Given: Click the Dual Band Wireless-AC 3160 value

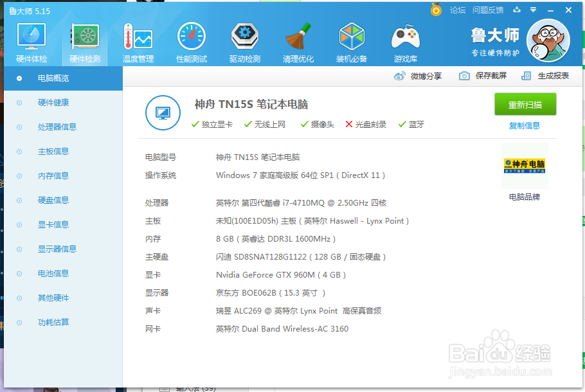Looking at the screenshot, I should pos(282,329).
